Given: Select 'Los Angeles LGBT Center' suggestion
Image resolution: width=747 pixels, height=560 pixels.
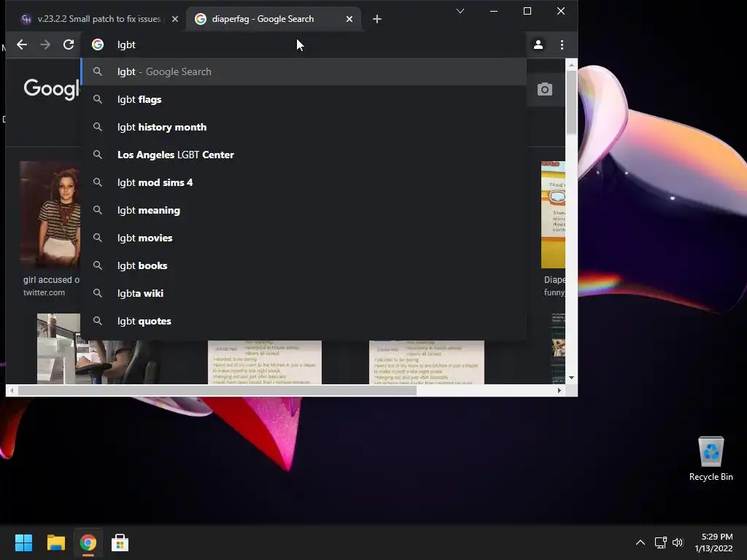Looking at the screenshot, I should point(303,155).
